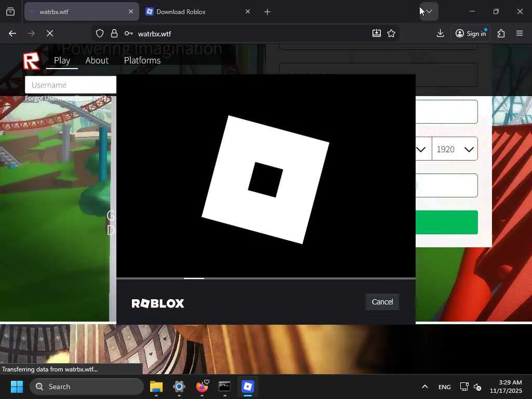This screenshot has height=399, width=532.
Task: Open the browser downloads panel
Action: [441, 33]
